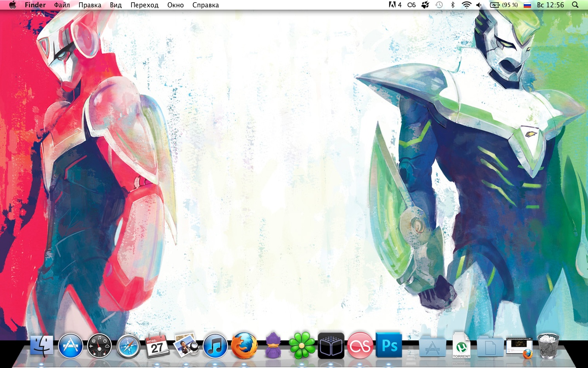Open the Trash in the dock
The width and height of the screenshot is (588, 368).
click(548, 346)
